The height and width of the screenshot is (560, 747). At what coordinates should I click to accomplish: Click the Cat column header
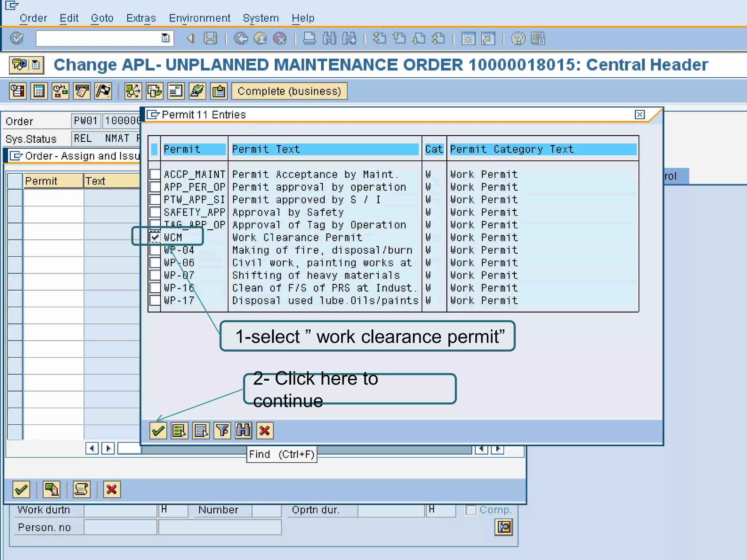point(434,149)
